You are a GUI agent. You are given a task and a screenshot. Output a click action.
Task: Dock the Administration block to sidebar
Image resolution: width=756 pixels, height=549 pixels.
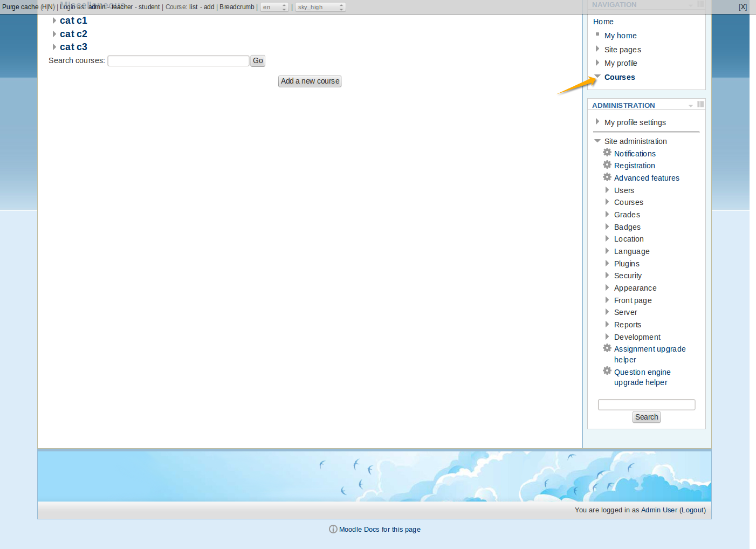tap(700, 105)
